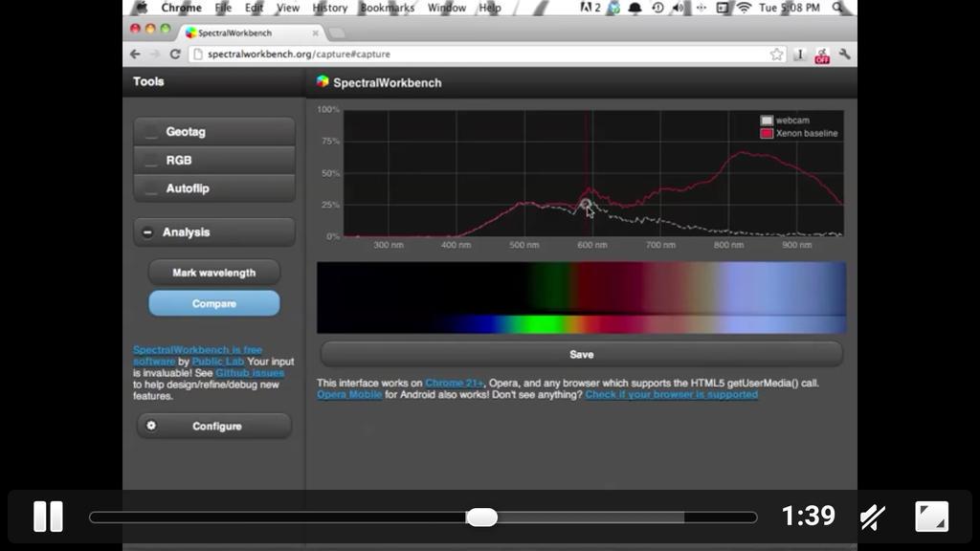Click the red OFF extension icon

(822, 55)
